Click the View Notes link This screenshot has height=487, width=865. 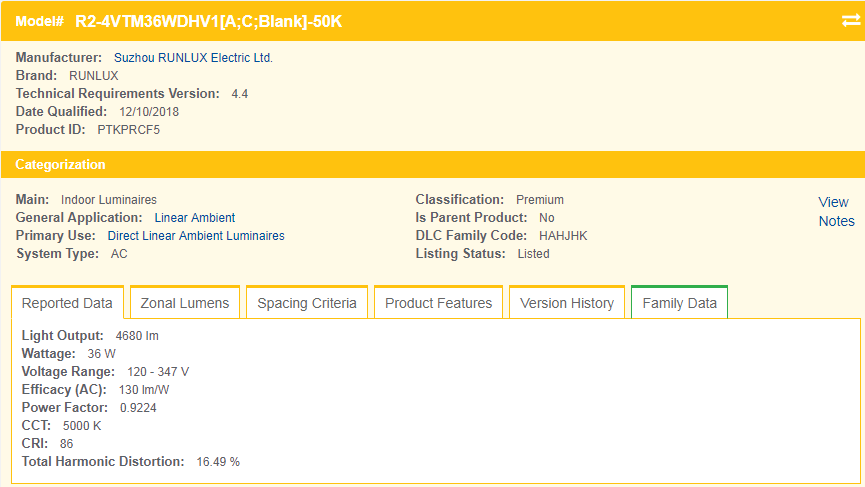click(x=835, y=211)
